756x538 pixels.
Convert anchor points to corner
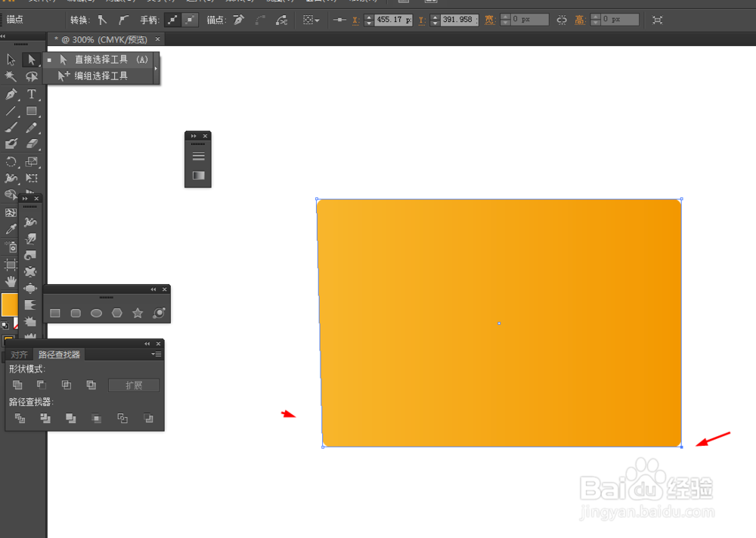102,20
